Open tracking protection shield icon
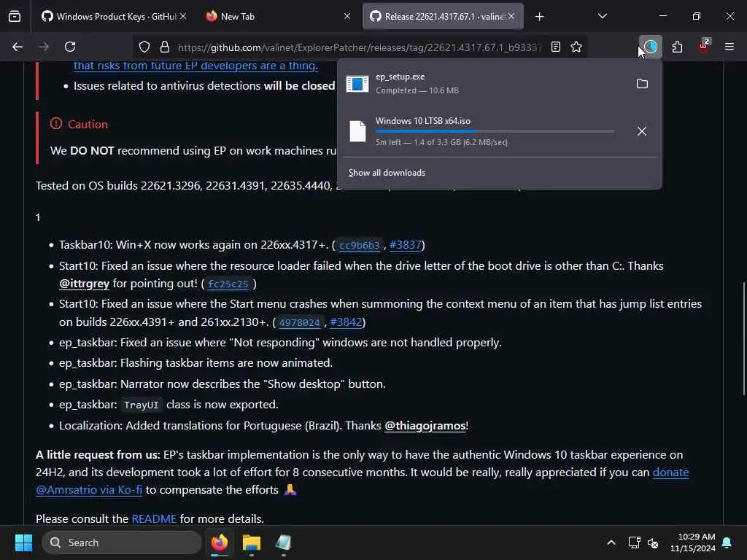 pos(144,47)
